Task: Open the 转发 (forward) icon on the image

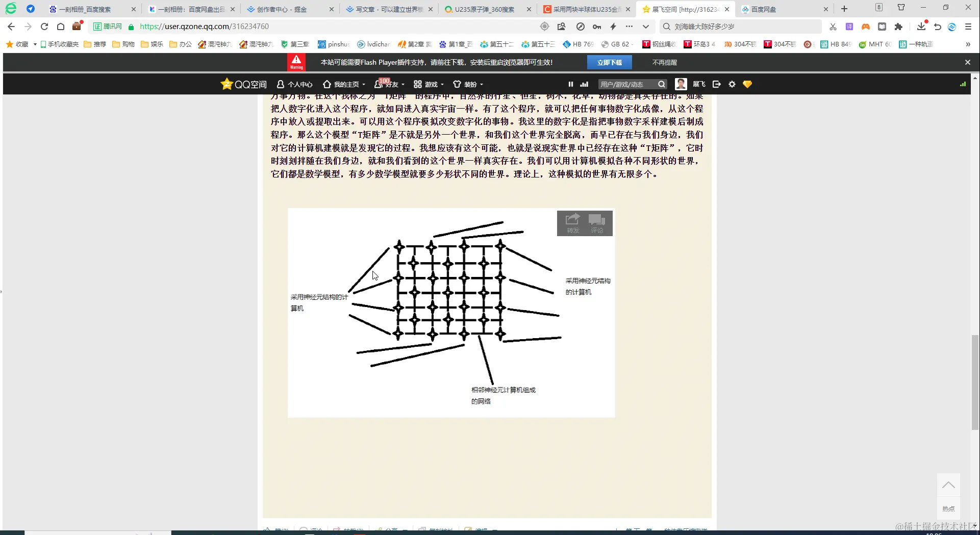Action: tap(572, 223)
